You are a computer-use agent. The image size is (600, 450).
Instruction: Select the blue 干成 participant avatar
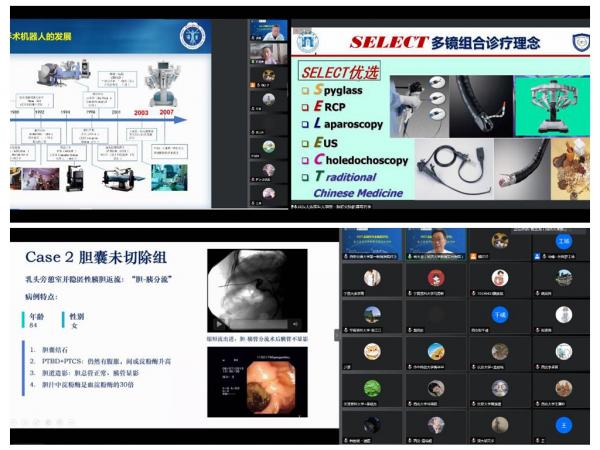[500, 314]
